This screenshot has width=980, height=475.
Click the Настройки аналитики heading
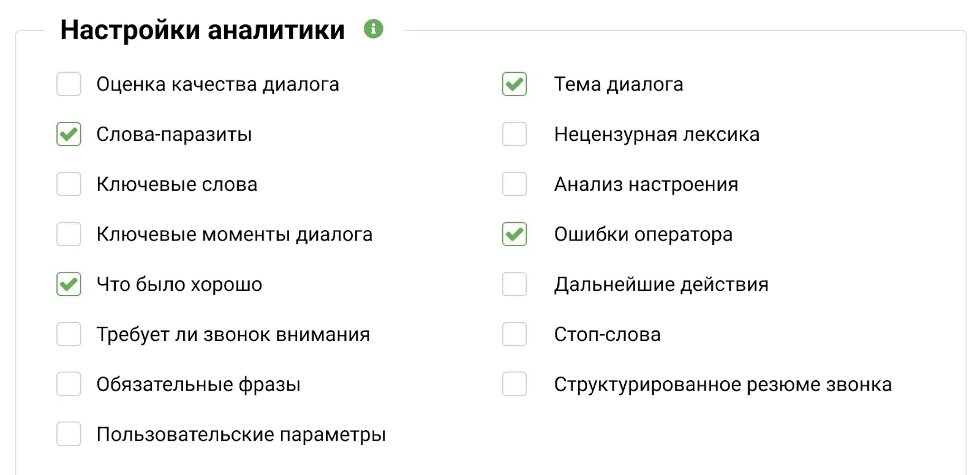(x=202, y=29)
